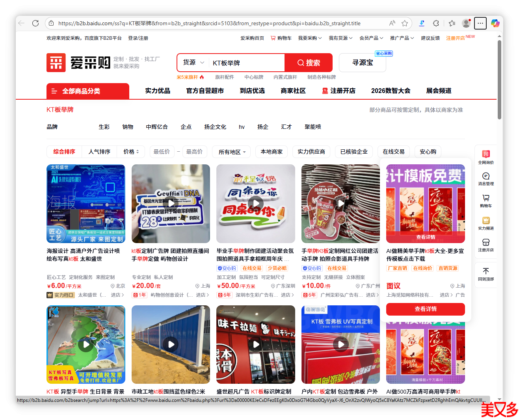The width and height of the screenshot is (519, 420).
Task: Open browser settings and more menu
Action: pos(480,23)
